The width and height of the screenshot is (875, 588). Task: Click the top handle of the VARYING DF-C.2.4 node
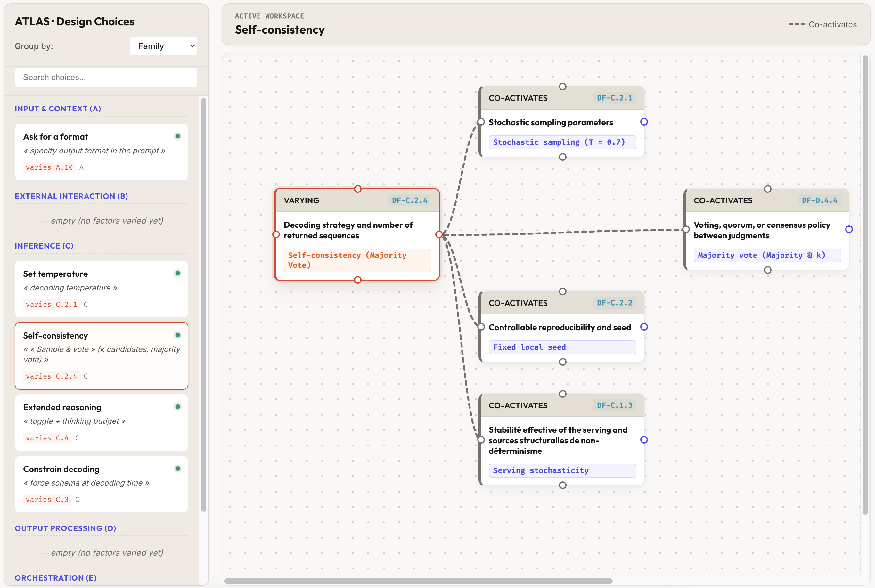[358, 189]
